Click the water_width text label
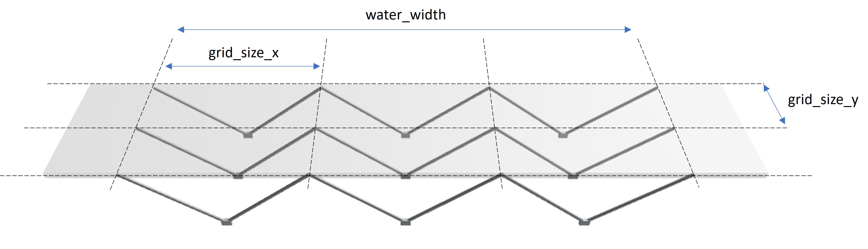Viewport: 868px width, 249px height. (x=405, y=15)
